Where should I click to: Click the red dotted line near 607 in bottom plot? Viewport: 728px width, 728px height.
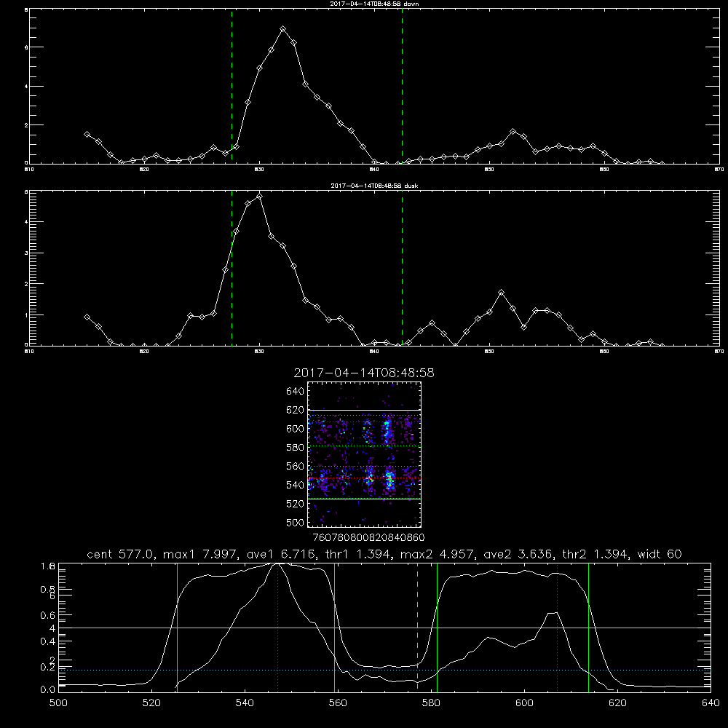[x=557, y=627]
